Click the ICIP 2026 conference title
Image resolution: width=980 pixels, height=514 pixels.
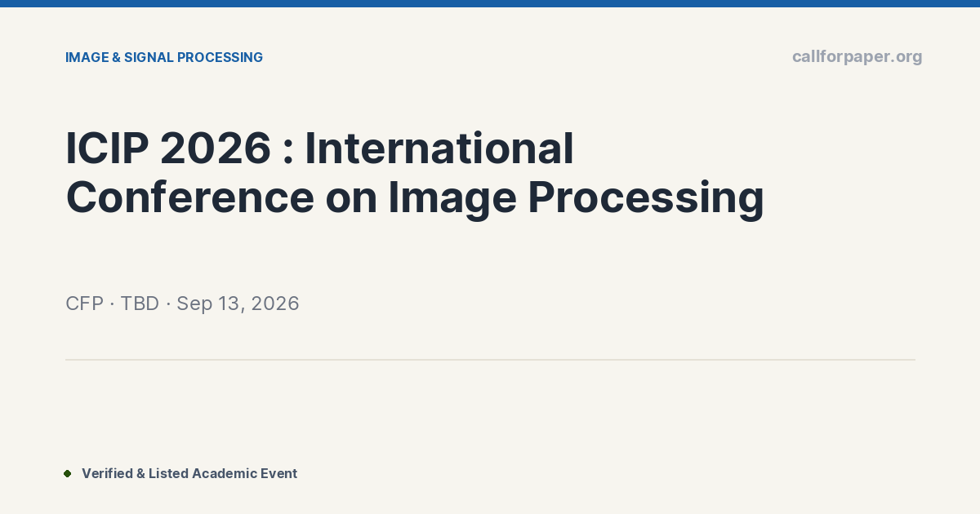415,173
